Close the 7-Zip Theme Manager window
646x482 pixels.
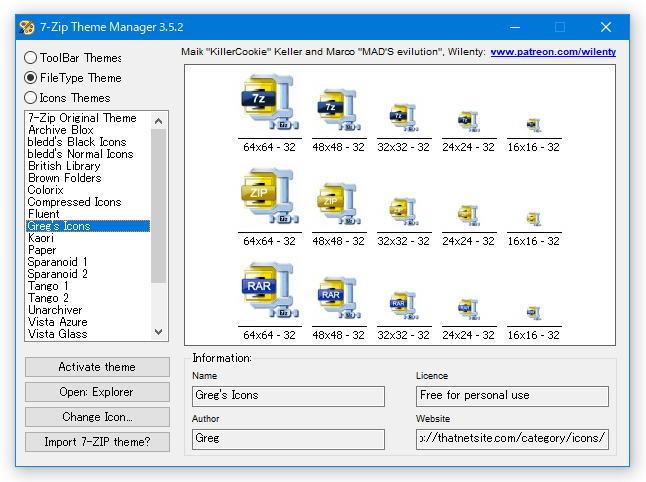pos(606,27)
